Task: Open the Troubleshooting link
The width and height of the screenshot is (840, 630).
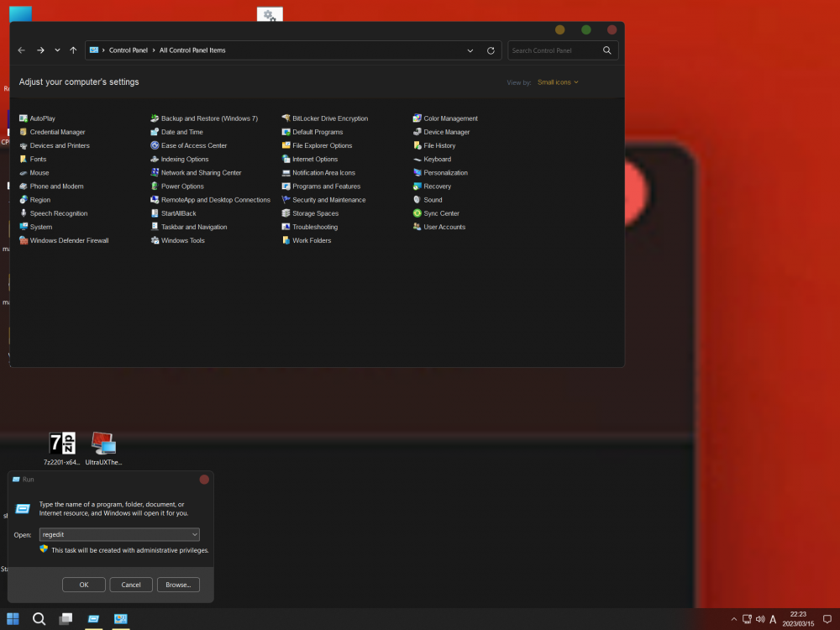Action: [x=315, y=227]
